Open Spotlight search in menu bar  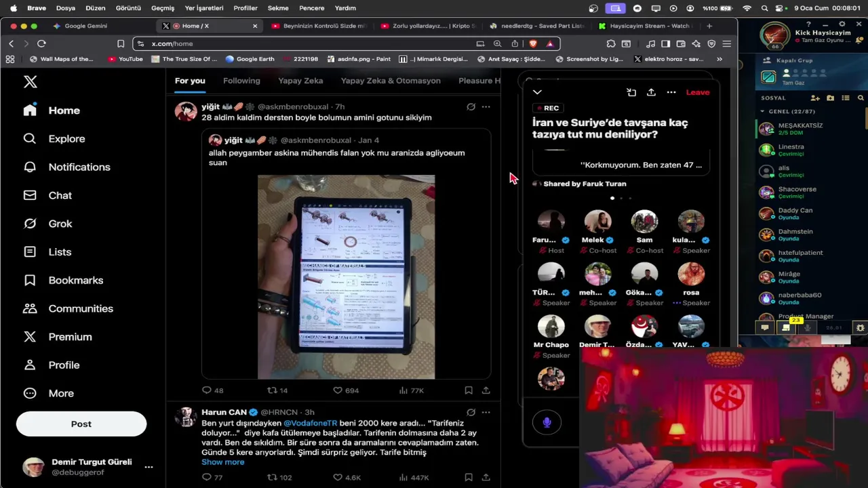[x=765, y=8]
